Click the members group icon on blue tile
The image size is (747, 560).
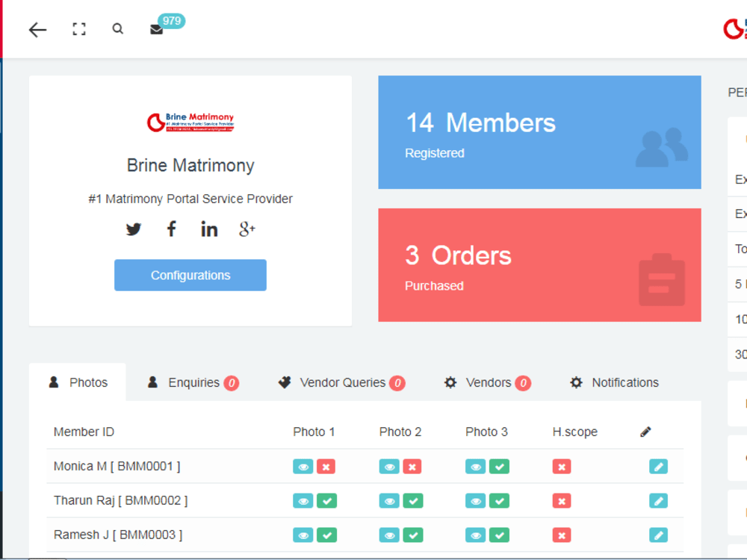(660, 147)
